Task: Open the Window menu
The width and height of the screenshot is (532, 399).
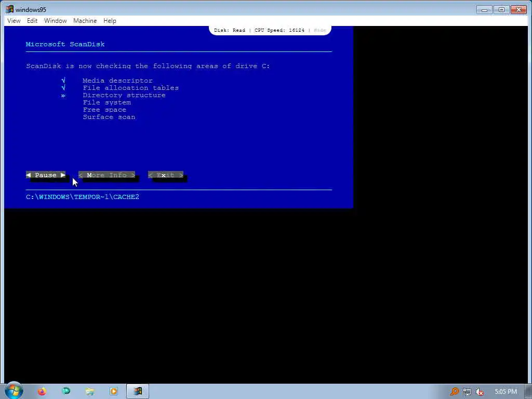Action: 55,21
